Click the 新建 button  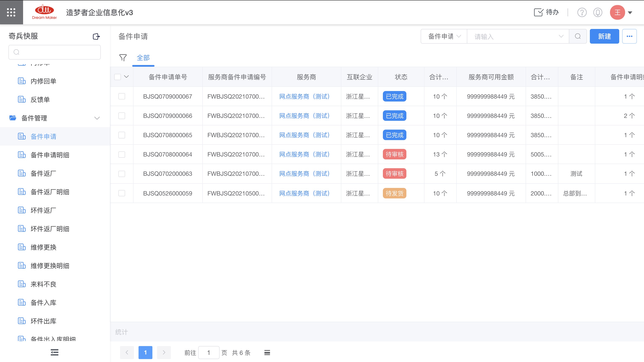point(604,36)
